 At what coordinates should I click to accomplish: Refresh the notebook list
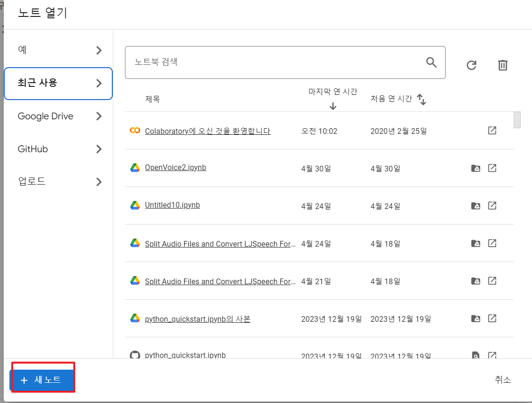tap(471, 65)
